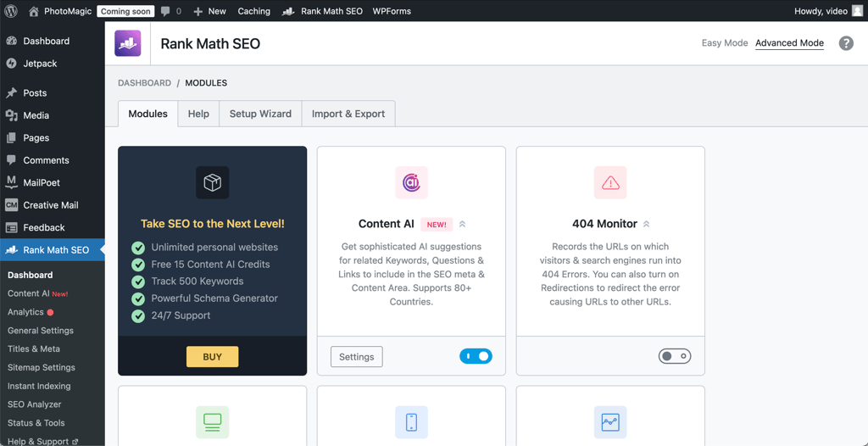Click the BUY button
Viewport: 868px width, 446px height.
coord(213,357)
